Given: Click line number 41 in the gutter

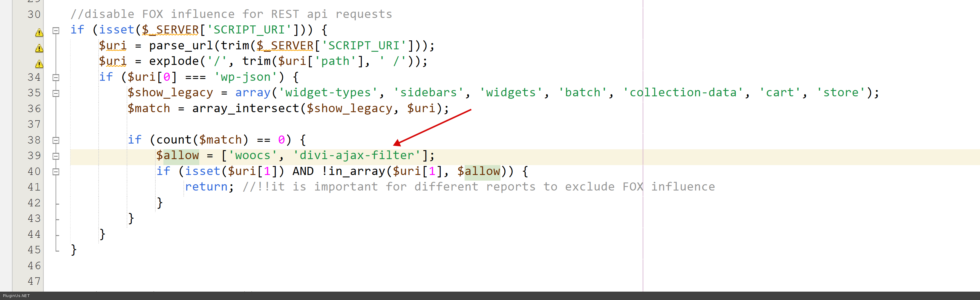Looking at the screenshot, I should (34, 187).
